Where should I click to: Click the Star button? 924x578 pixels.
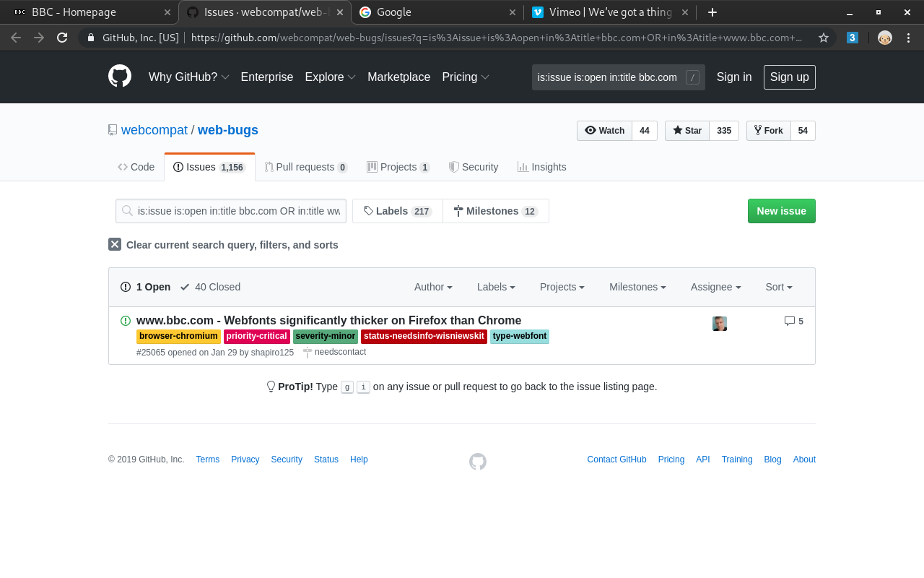pos(687,131)
